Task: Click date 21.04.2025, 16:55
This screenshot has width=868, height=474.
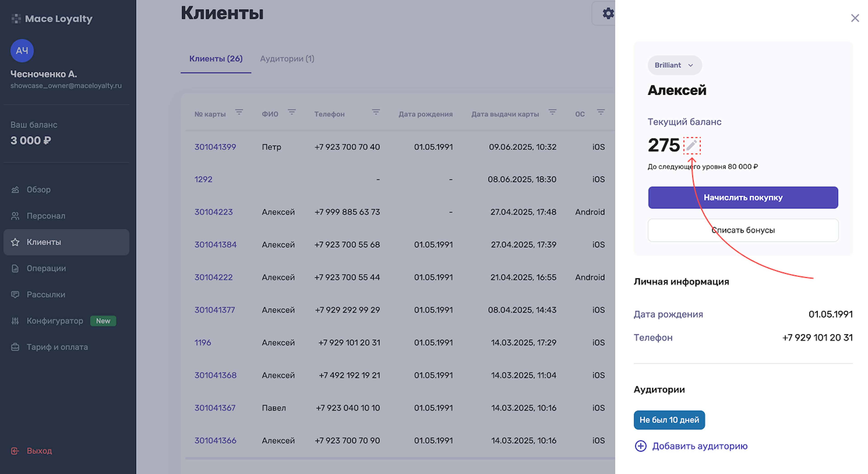Action: (x=523, y=277)
